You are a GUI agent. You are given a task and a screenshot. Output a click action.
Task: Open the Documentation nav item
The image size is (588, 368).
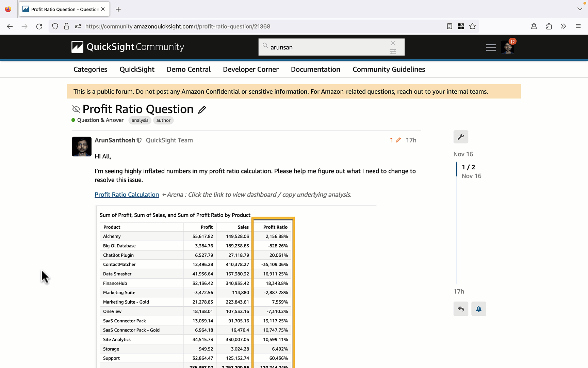coord(316,69)
